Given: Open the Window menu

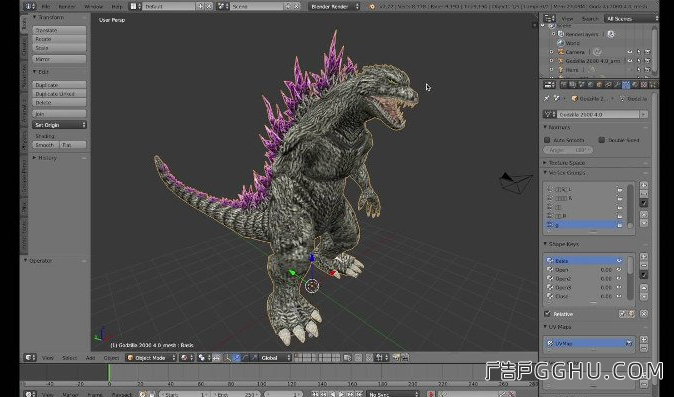Looking at the screenshot, I should coord(93,6).
